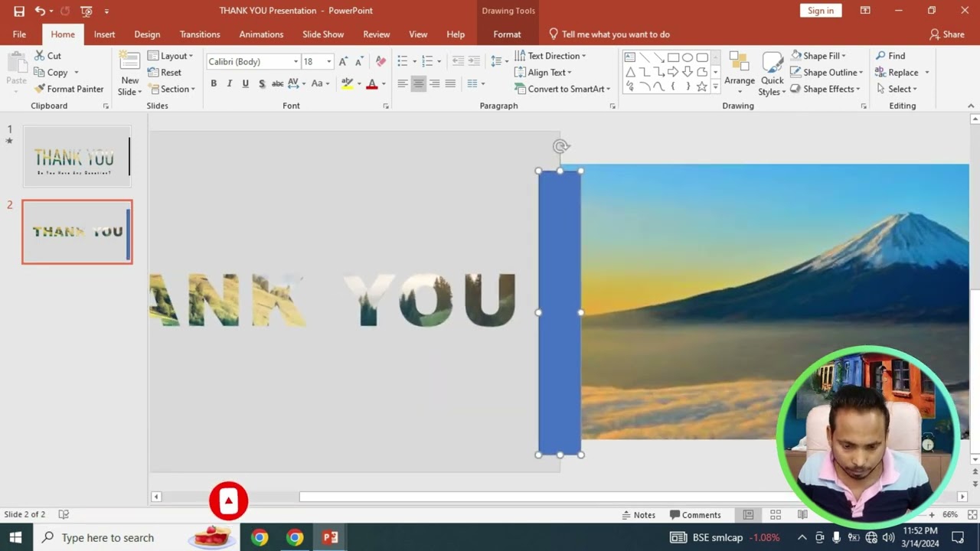Open the ribbon display options
Image resolution: width=980 pixels, height=551 pixels.
(865, 11)
